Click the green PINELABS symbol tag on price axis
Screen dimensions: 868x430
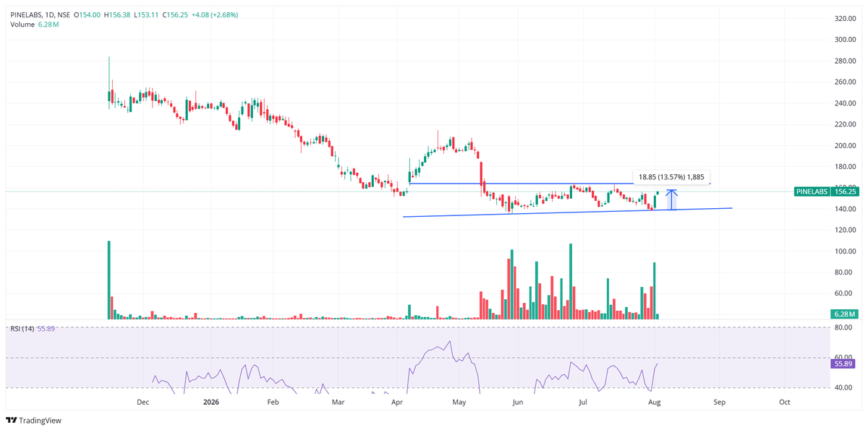pyautogui.click(x=811, y=192)
